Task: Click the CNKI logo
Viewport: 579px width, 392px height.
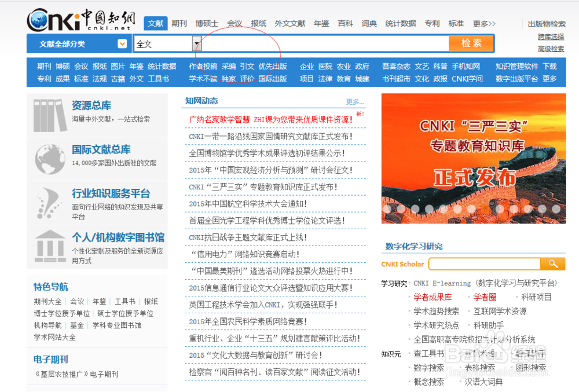Action: click(81, 20)
